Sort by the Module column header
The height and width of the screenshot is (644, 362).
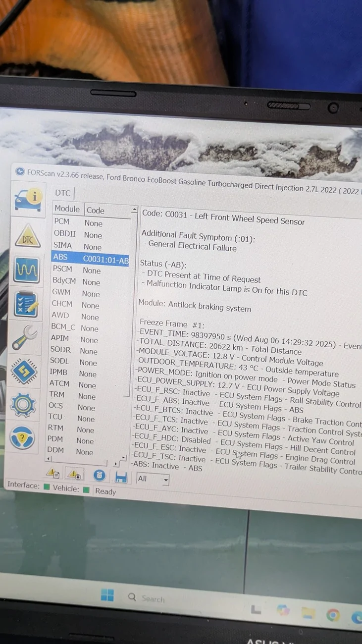(68, 209)
